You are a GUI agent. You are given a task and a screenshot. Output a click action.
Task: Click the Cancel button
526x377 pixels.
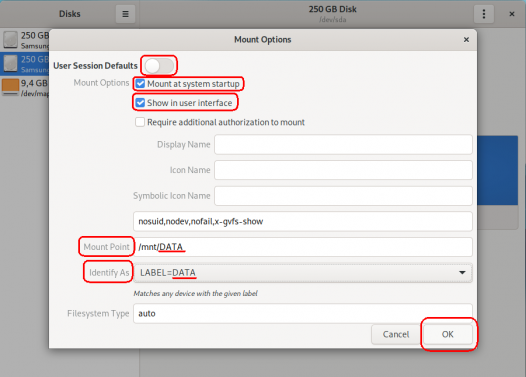[396, 334]
